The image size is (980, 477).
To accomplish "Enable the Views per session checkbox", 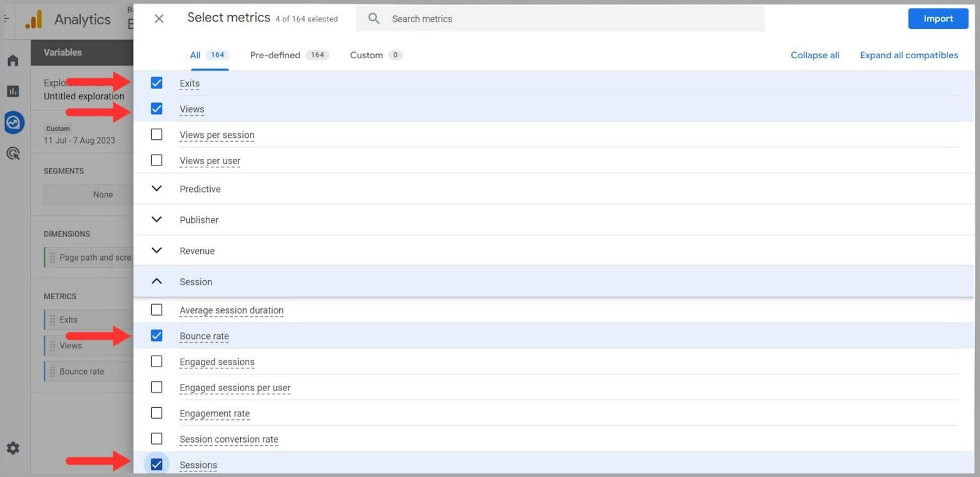I will pyautogui.click(x=157, y=135).
